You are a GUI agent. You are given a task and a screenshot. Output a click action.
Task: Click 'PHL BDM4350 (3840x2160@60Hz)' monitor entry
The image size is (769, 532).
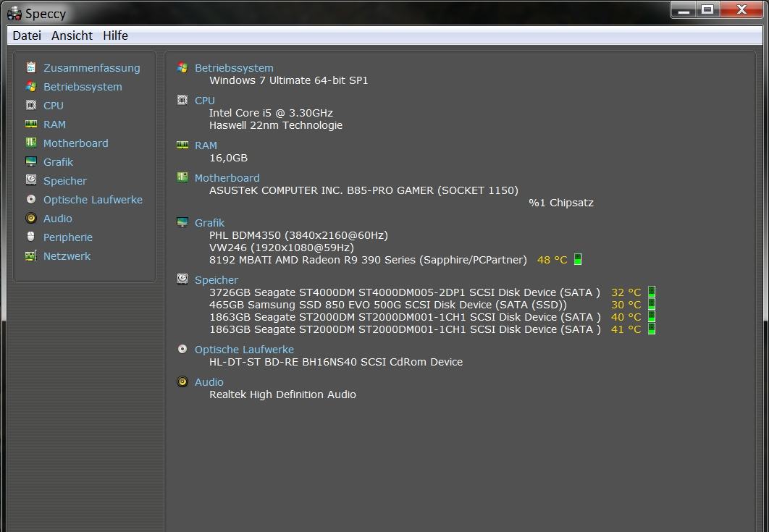[298, 235]
